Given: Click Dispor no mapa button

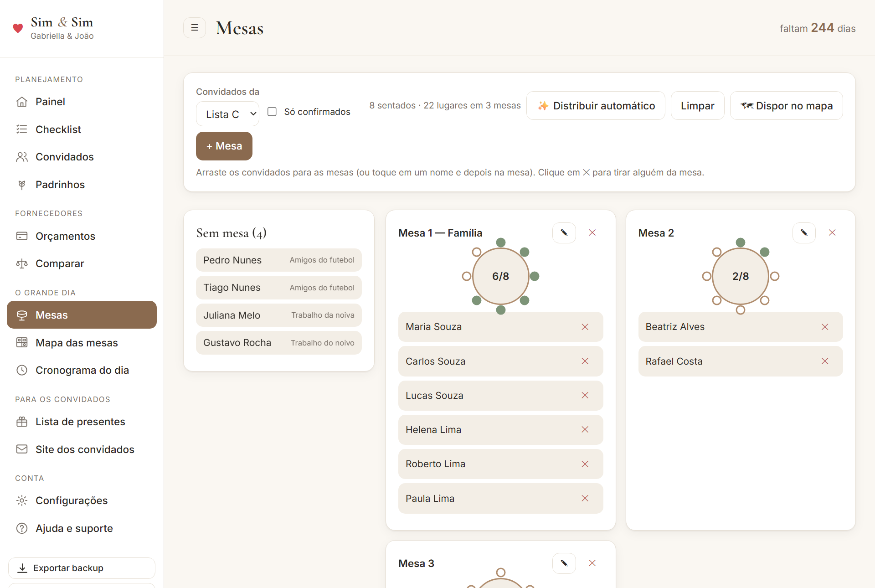Looking at the screenshot, I should [x=787, y=106].
